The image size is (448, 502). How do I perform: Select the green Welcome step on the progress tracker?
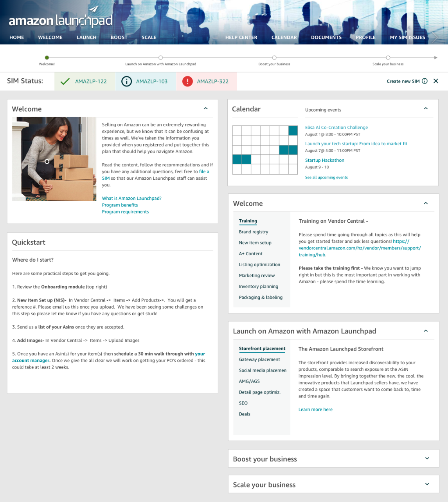pos(47,57)
